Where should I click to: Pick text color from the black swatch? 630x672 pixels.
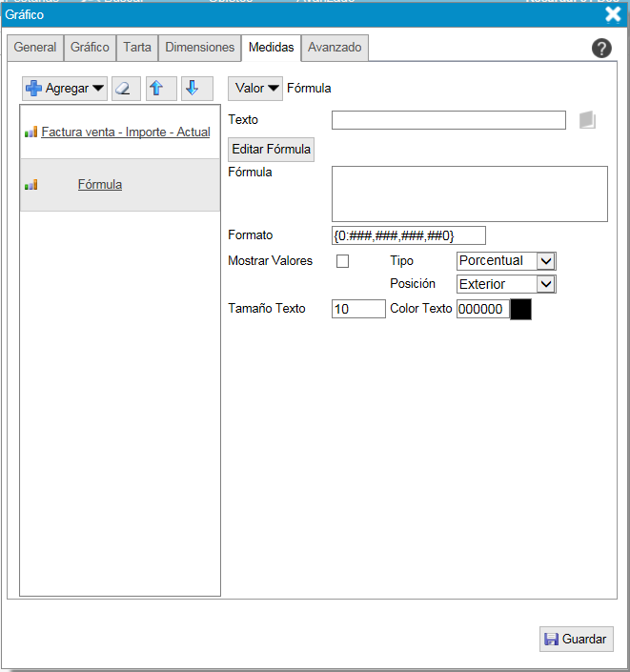(x=520, y=310)
